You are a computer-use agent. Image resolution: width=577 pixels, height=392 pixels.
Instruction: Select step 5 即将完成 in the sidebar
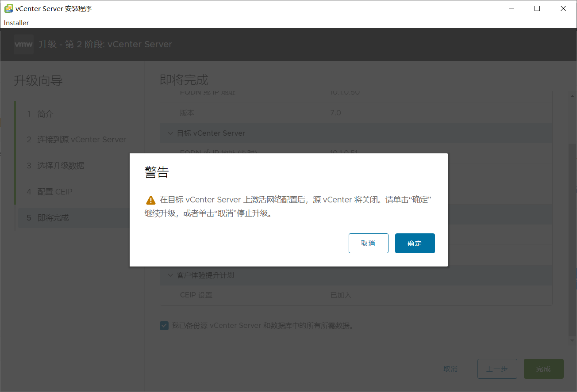click(x=53, y=217)
